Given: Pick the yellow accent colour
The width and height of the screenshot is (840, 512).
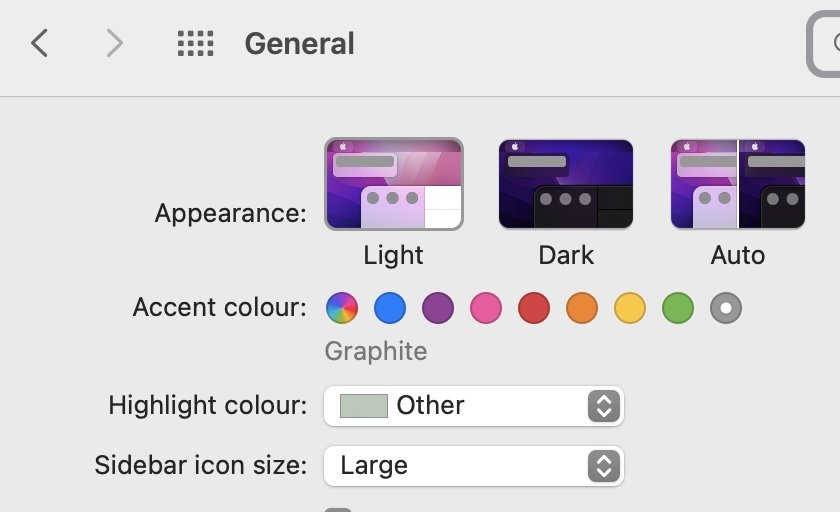Looking at the screenshot, I should [x=630, y=308].
